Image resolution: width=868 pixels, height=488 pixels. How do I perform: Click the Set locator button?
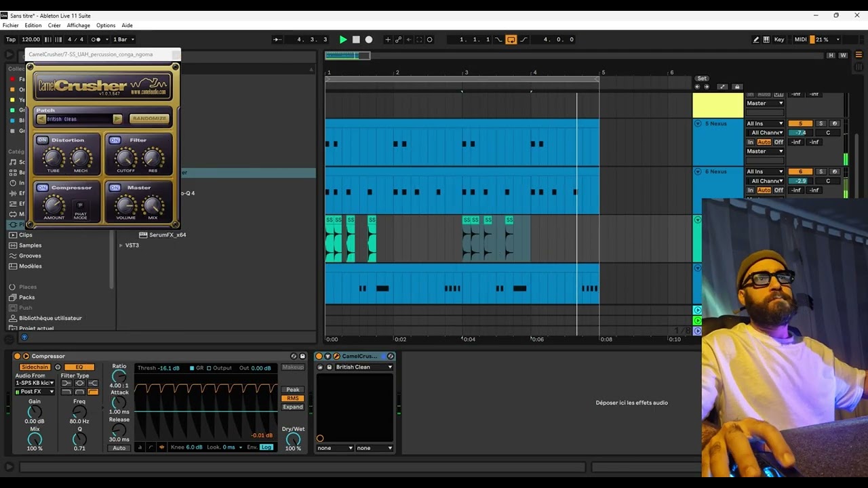point(702,79)
